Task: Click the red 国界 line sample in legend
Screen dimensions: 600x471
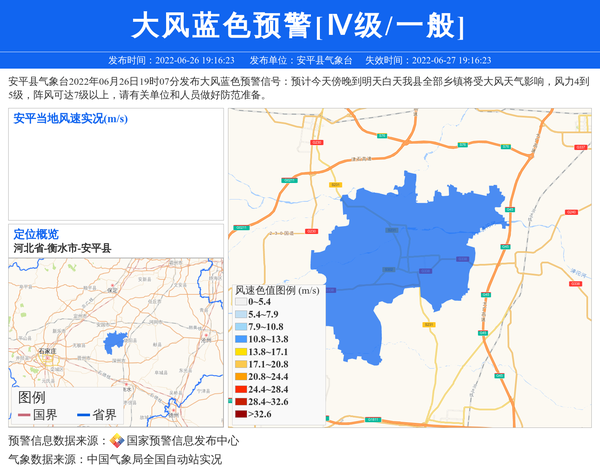Action: [24, 415]
